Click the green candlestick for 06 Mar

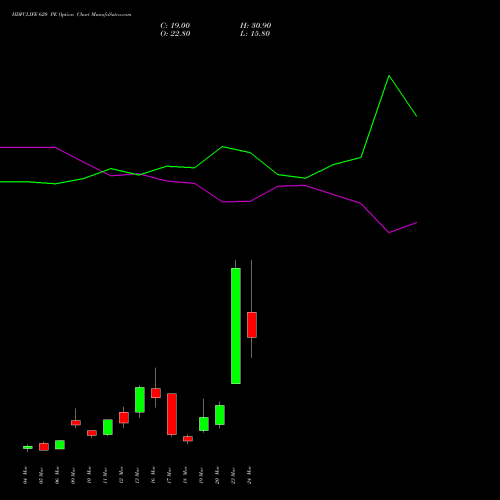[x=60, y=445]
